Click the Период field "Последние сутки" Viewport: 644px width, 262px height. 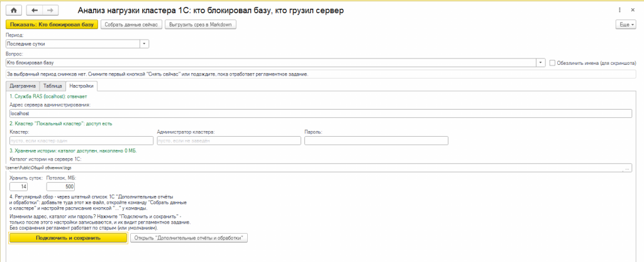(73, 43)
